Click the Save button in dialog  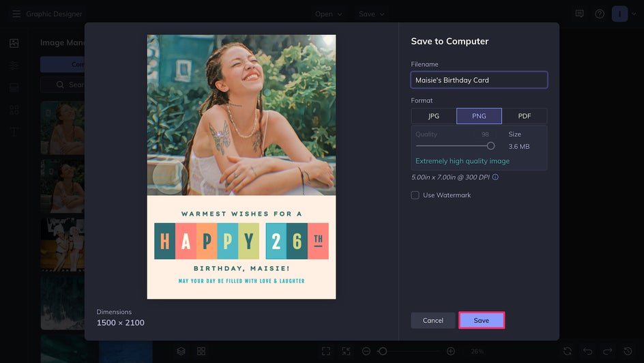point(482,320)
